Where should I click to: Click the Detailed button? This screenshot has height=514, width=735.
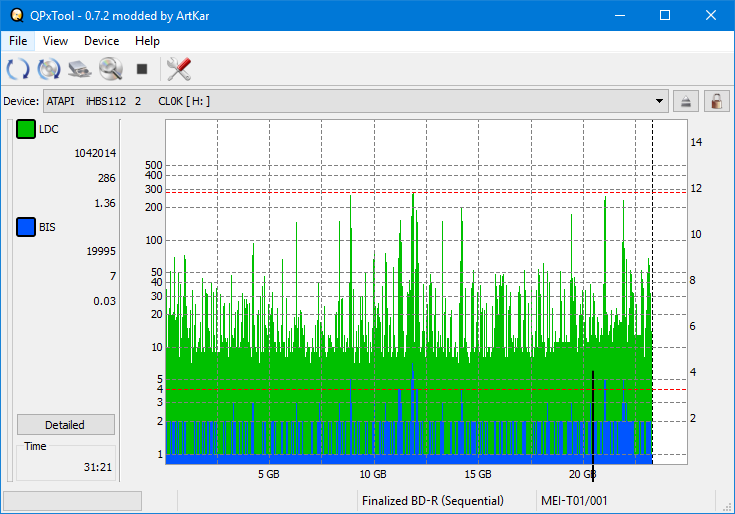pyautogui.click(x=66, y=425)
